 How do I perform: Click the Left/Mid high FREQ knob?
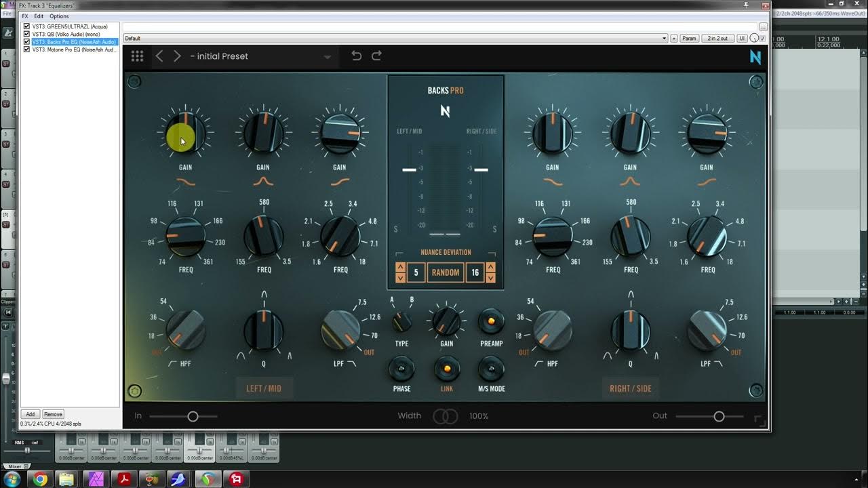point(340,237)
